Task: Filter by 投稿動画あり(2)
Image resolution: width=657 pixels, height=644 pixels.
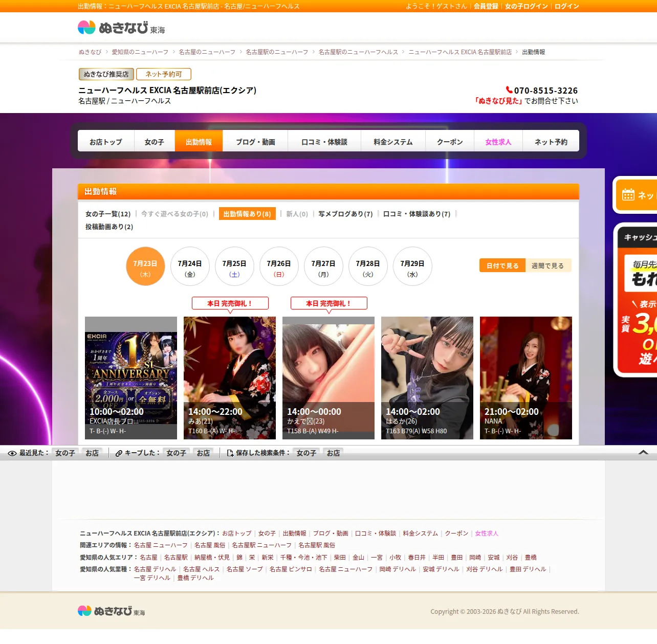Action: coord(109,227)
